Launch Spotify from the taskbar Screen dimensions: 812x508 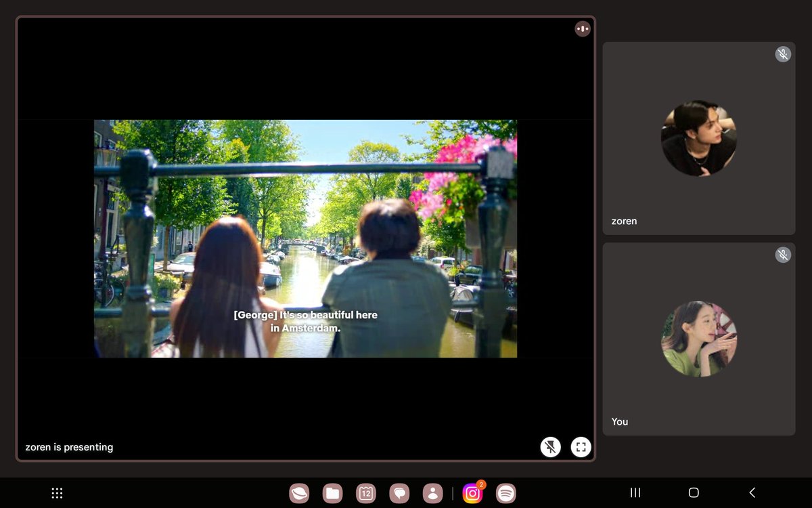[x=505, y=492]
